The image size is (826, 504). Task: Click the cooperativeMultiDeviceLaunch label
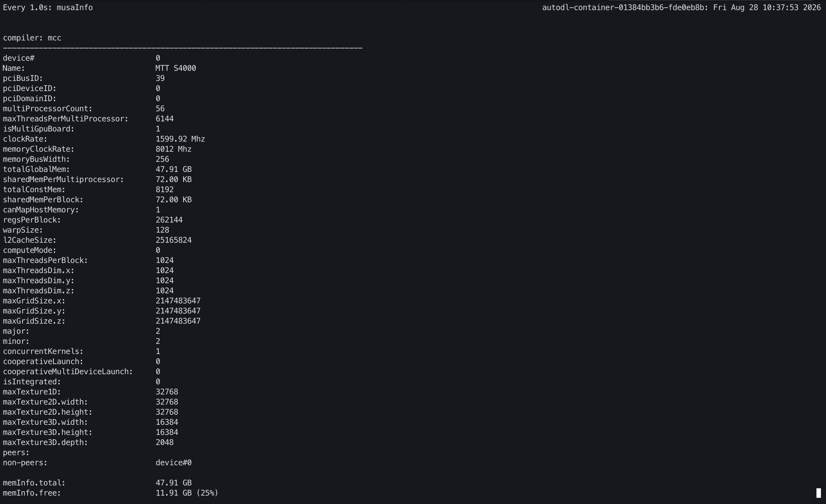click(x=68, y=372)
